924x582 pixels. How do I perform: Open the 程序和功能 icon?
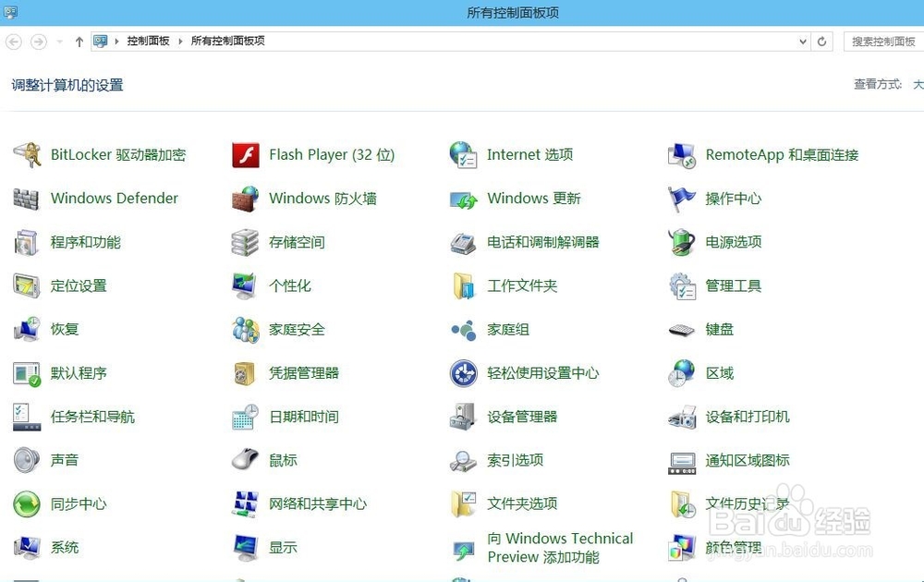[x=27, y=243]
